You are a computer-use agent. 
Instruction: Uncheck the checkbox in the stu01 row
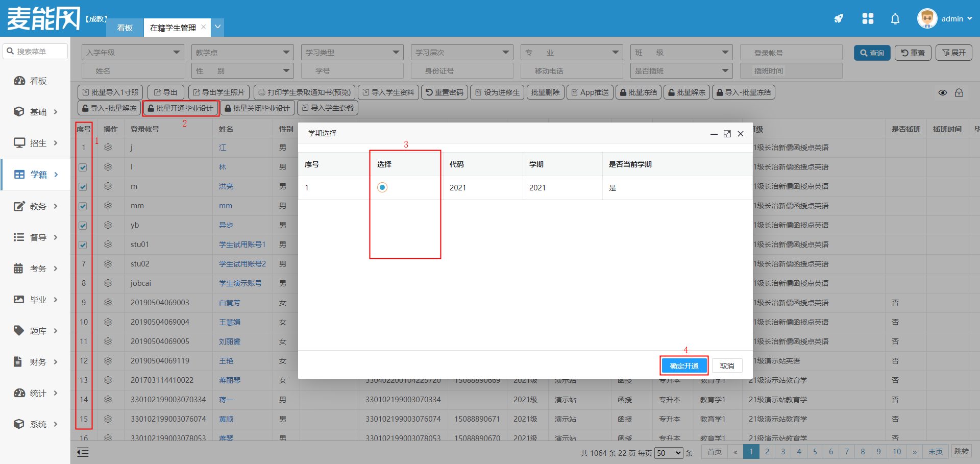coord(83,245)
